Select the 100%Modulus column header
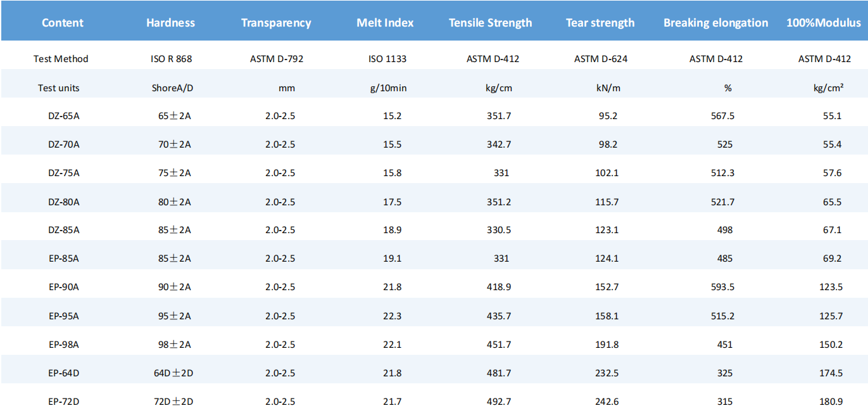The width and height of the screenshot is (868, 408). [x=823, y=23]
